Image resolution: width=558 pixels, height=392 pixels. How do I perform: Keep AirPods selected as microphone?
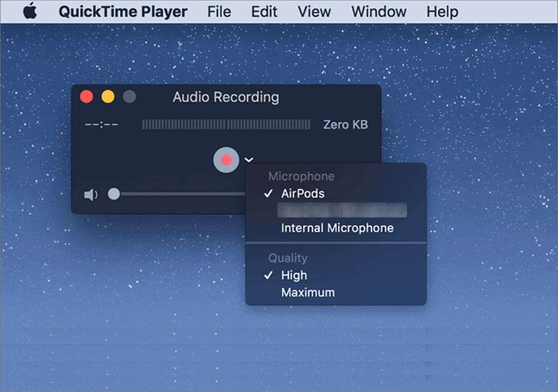point(303,194)
